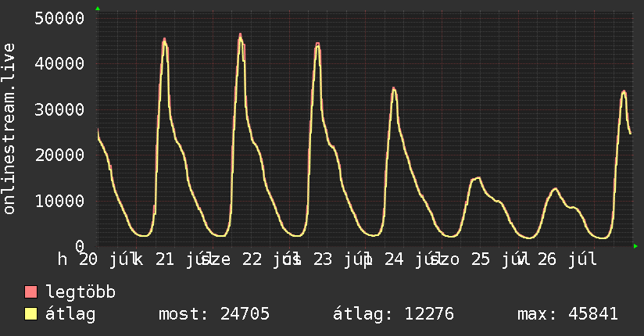Select the 50000 y-axis label
Viewport: 644px width, 336px height.
pyautogui.click(x=59, y=18)
